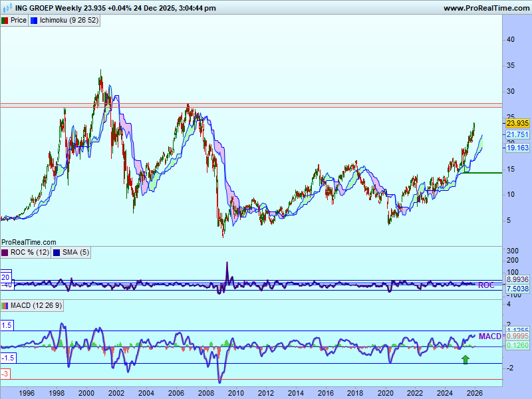
Task: Click the 21.751 Ichimoku value label
Action: pos(517,134)
